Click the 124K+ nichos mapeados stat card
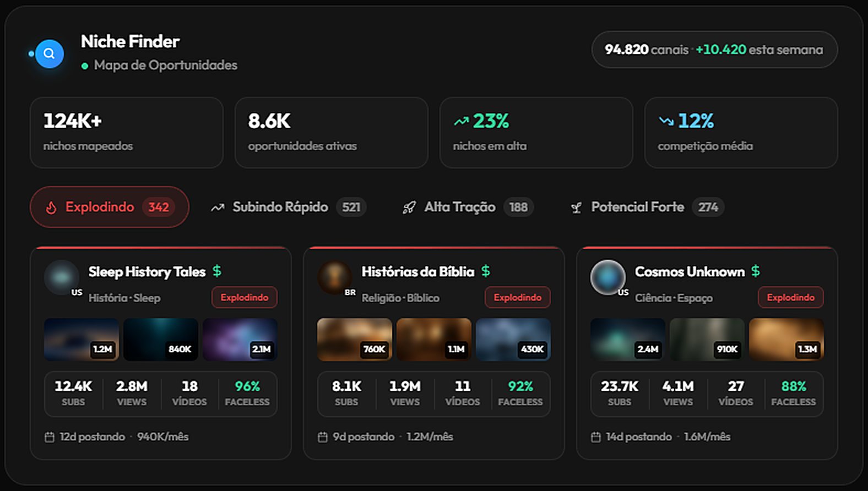 pyautogui.click(x=127, y=133)
